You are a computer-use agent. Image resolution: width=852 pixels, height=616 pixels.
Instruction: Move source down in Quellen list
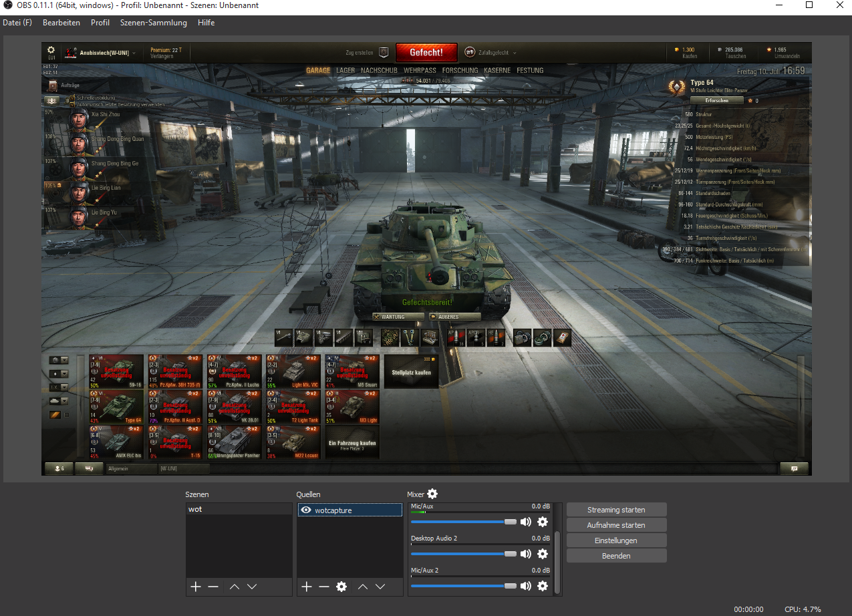click(x=380, y=587)
